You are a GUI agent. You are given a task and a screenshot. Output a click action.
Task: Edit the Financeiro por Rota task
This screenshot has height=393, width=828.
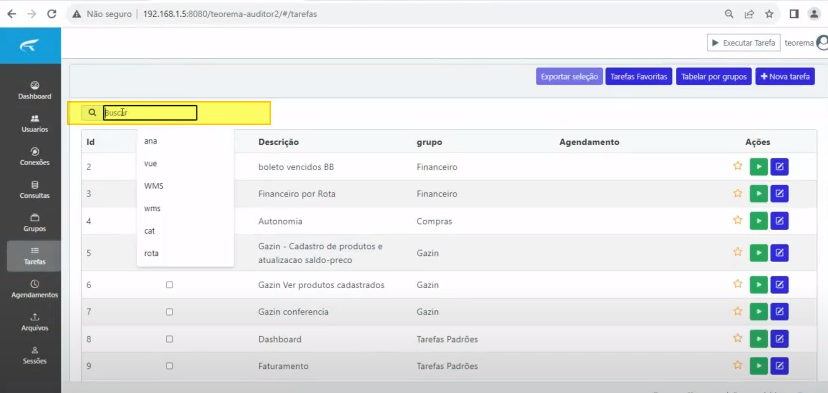point(779,194)
